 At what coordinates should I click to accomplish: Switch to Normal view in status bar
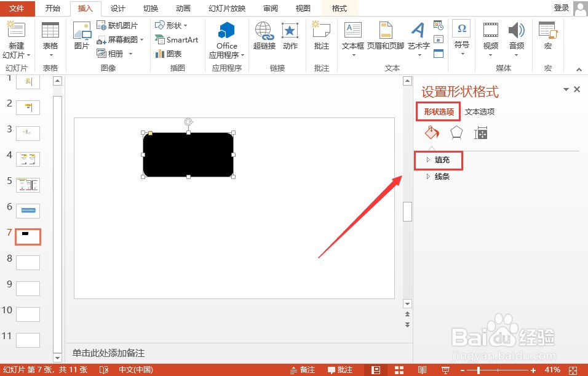pyautogui.click(x=376, y=370)
